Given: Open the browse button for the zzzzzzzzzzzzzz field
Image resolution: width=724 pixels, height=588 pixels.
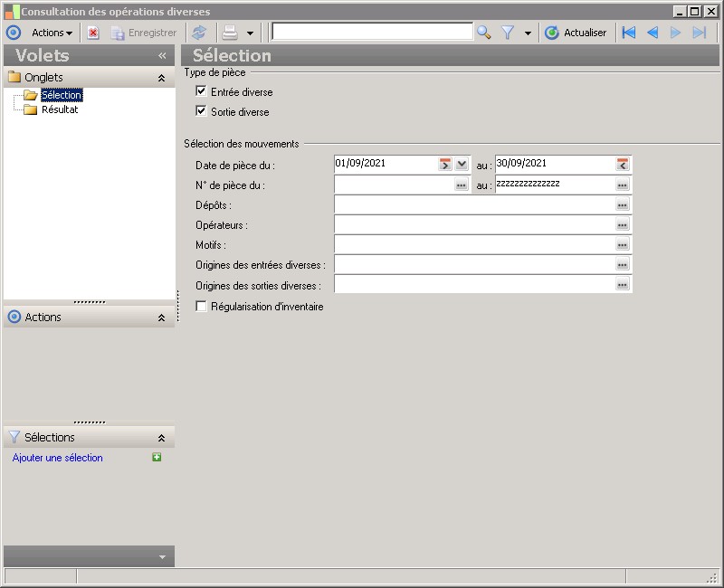Looking at the screenshot, I should [623, 185].
